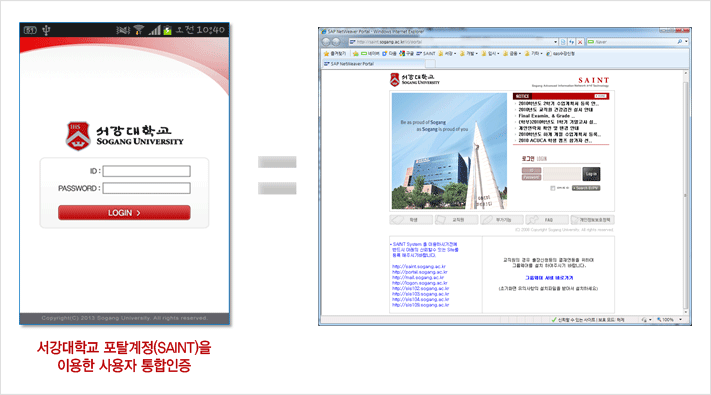711x395 pixels.
Task: Click Sogang University logo in web page
Action: click(414, 80)
